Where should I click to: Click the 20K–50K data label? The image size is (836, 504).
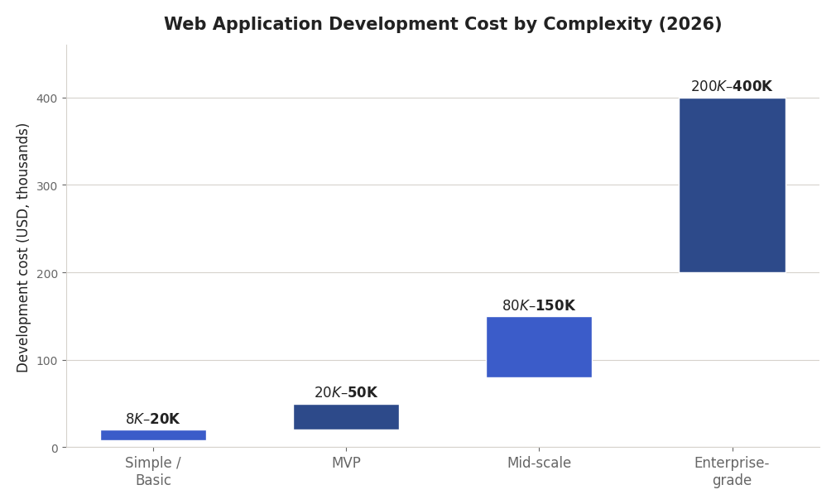point(346,392)
